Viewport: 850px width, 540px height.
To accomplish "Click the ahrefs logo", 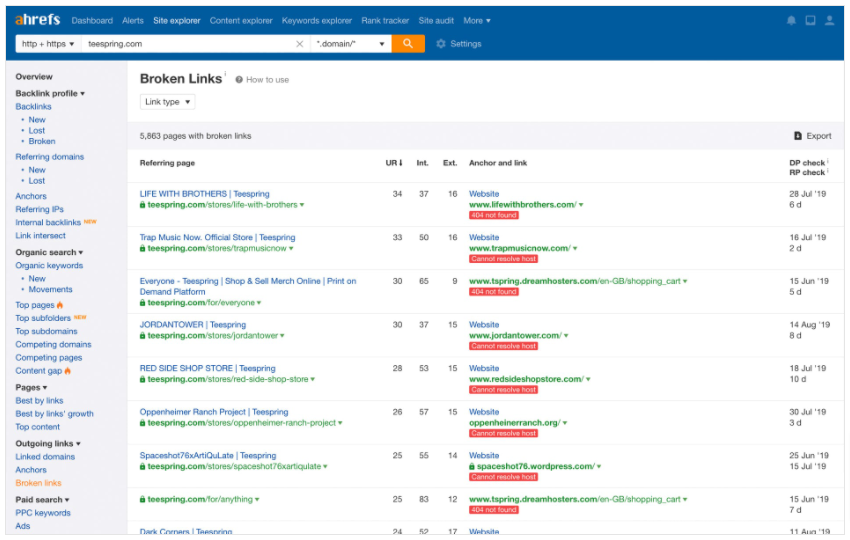I will coord(37,20).
